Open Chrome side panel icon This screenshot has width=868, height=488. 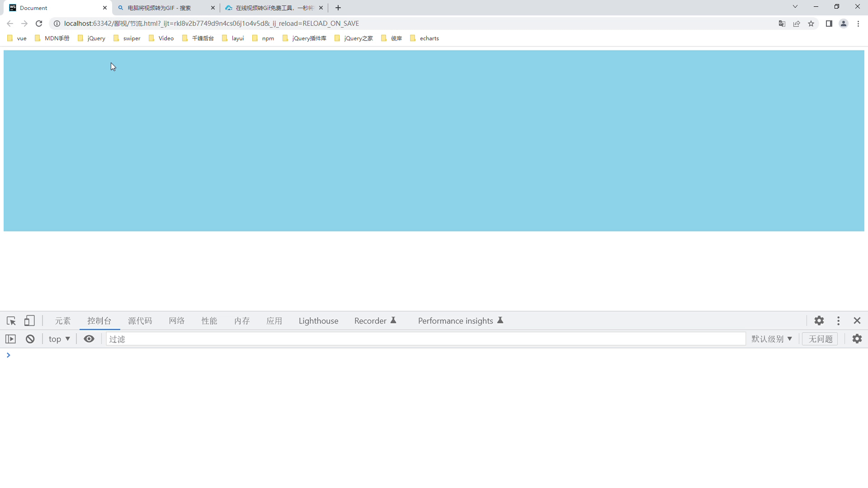point(829,23)
